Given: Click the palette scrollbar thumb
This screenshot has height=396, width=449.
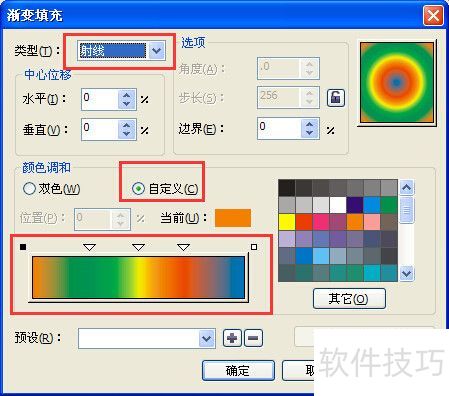Looking at the screenshot, I should [406, 210].
